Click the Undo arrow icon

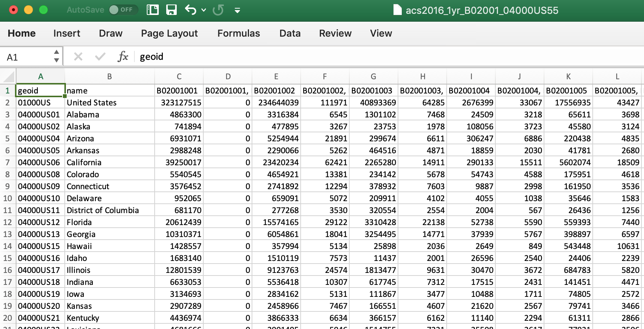[x=191, y=10]
